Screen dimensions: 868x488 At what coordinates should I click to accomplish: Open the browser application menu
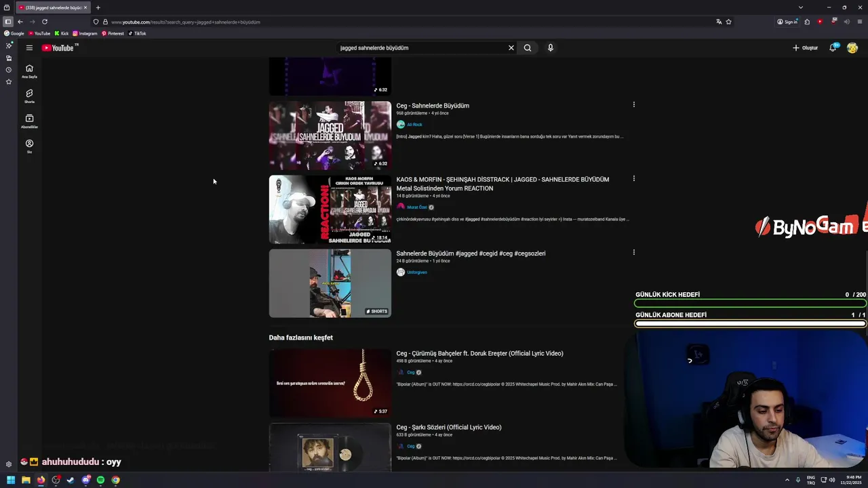coord(860,22)
